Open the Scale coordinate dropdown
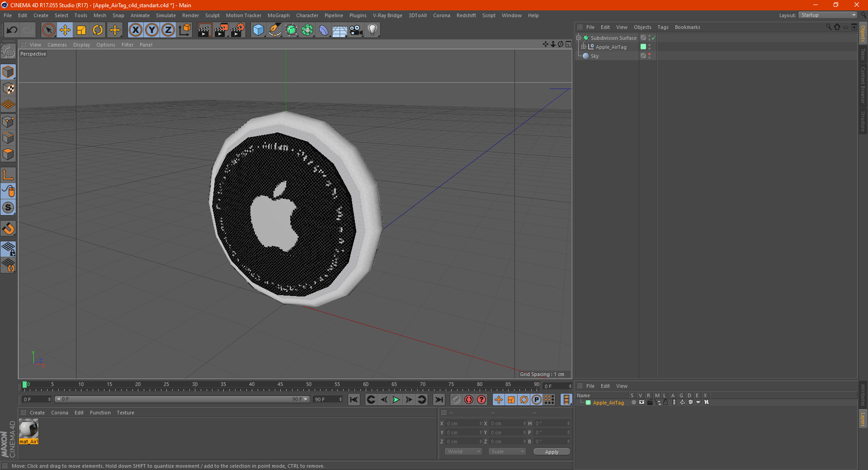The image size is (868, 470). click(507, 451)
